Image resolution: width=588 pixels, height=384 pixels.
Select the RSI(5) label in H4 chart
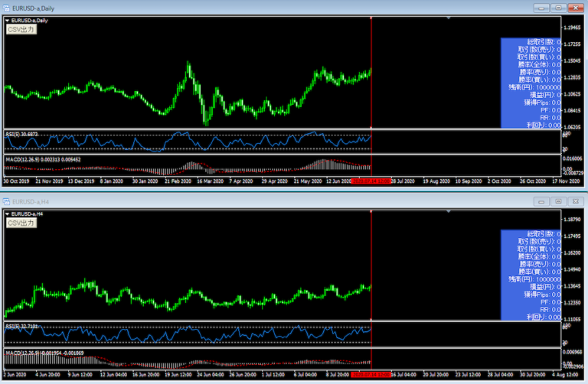point(21,327)
